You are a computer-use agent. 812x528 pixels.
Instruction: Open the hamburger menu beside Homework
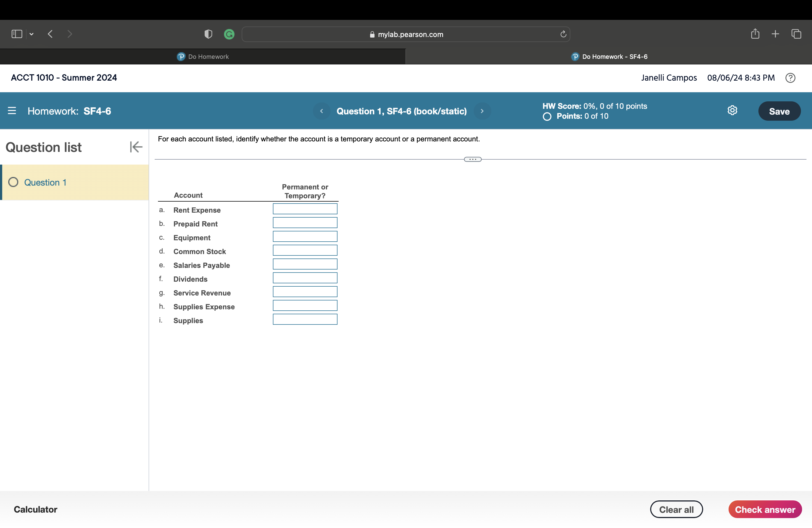click(x=12, y=111)
